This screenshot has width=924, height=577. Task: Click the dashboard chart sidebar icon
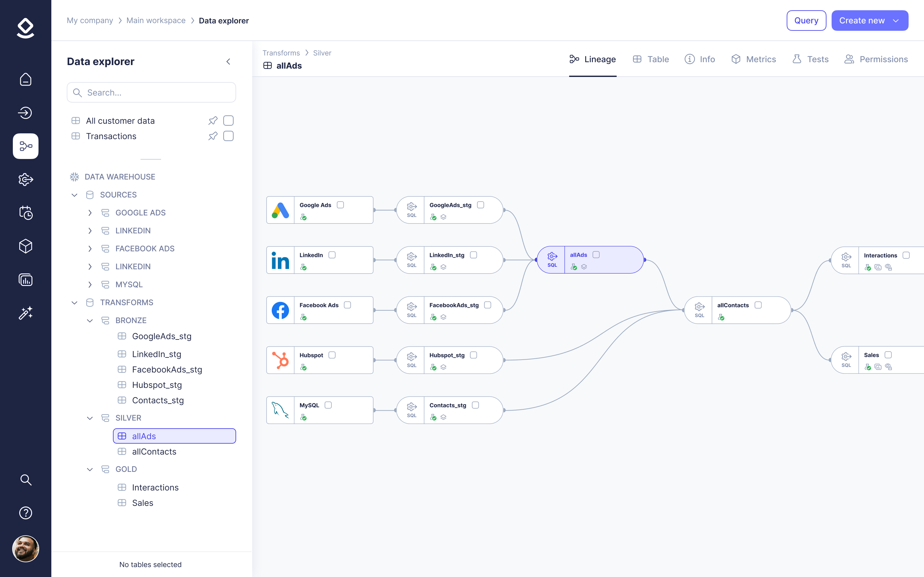pos(26,280)
